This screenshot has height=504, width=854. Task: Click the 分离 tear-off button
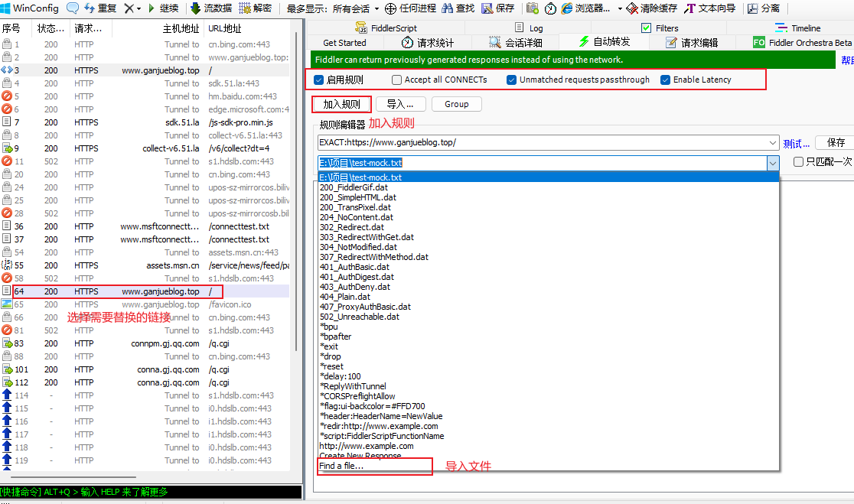(x=764, y=8)
